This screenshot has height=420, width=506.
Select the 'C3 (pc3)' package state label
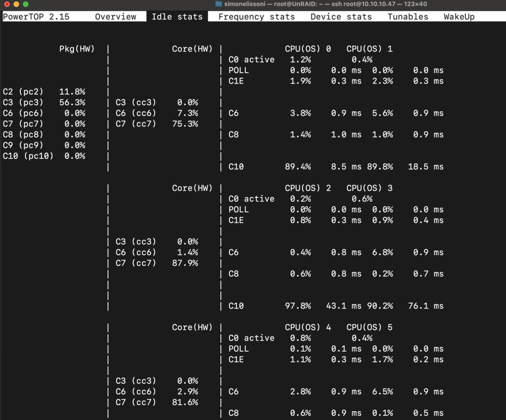(23, 102)
